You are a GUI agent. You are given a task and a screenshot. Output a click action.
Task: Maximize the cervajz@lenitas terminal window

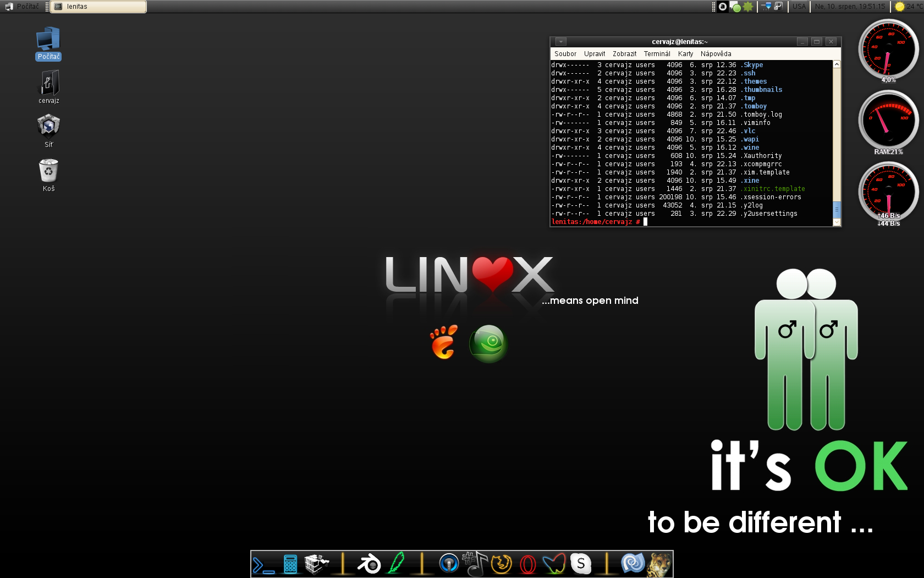click(x=817, y=42)
